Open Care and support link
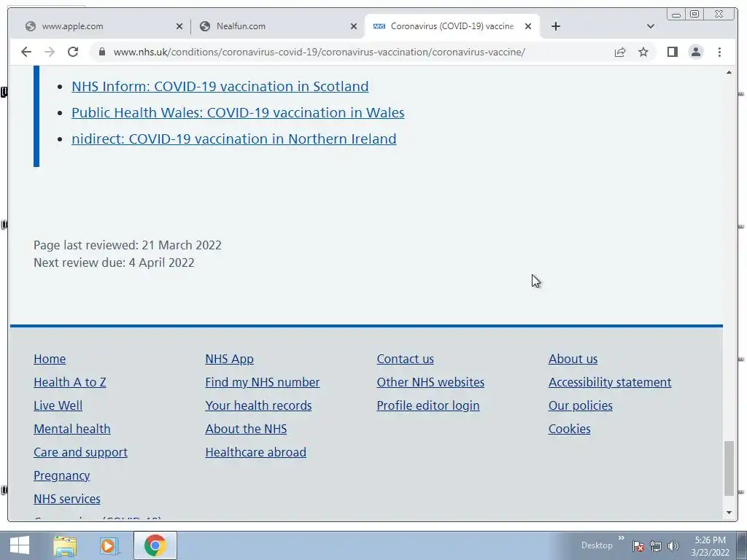This screenshot has height=560, width=747. (x=80, y=452)
